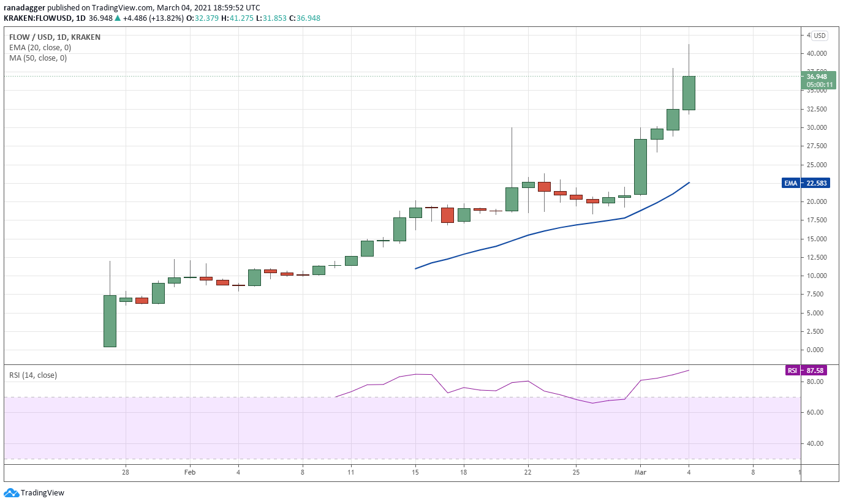Toggle the MA (50, close, 0) indicator legend
Screen dimensions: 843x504
[x=38, y=58]
